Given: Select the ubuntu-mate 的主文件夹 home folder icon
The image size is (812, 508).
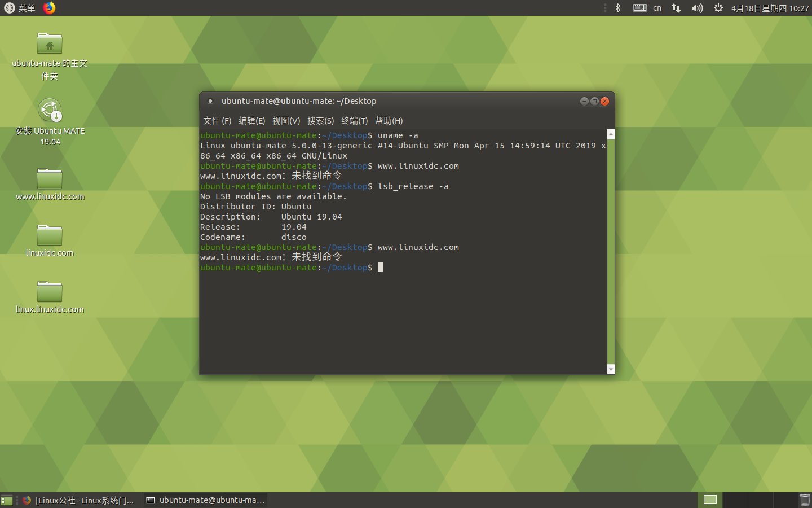Looking at the screenshot, I should coord(50,56).
